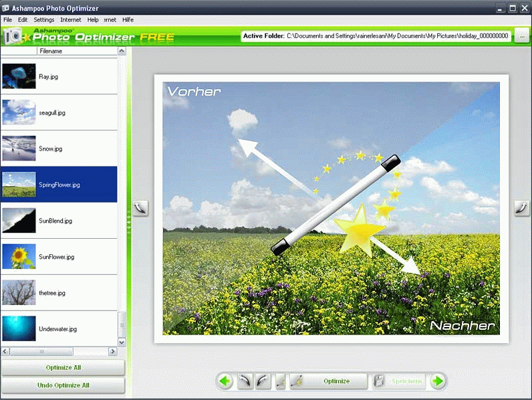Click the title bar application icon
532x400 pixels.
tap(5, 8)
